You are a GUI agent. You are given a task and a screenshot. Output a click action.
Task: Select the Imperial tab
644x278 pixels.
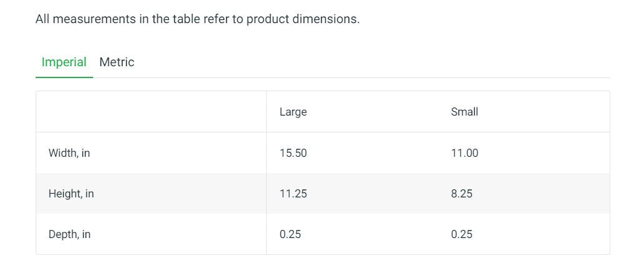pyautogui.click(x=64, y=62)
